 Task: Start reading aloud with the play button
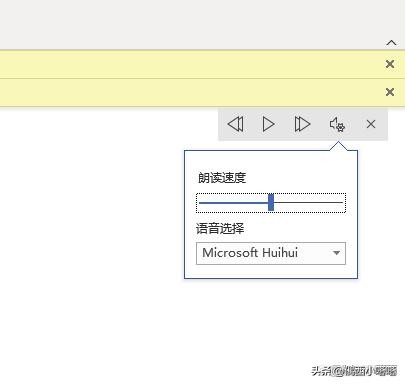(x=268, y=124)
